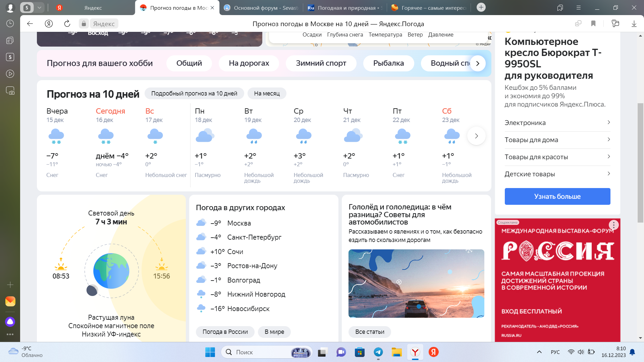The image size is (644, 362).
Task: Reload the page with the refresh icon
Action: [67, 23]
